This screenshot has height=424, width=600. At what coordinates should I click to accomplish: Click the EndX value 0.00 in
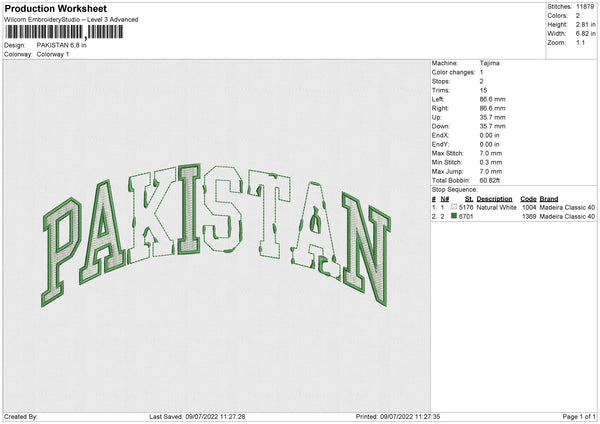pos(489,135)
